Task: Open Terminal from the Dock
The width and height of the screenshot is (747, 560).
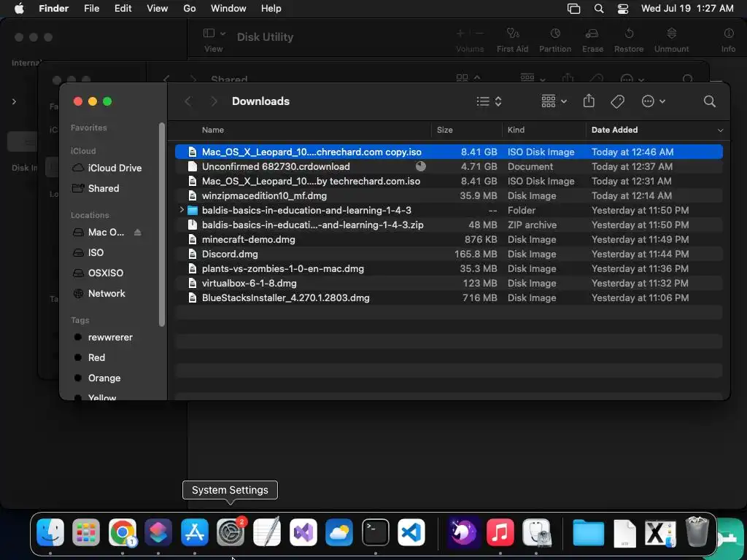Action: 376,532
